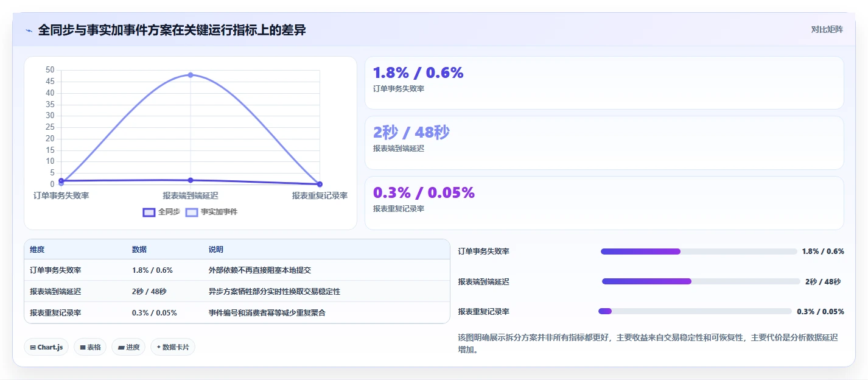
Task: Click the title 全同步与事实加事件方案在关键运行指标上的差异
Action: tap(172, 30)
